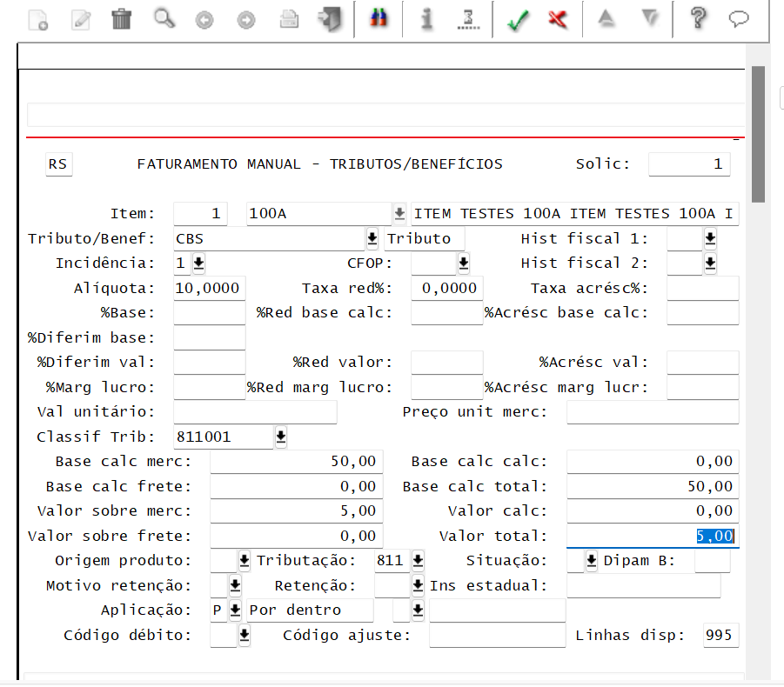Click the printer icon in toolbar
Viewport: 784px width, 687px height.
tap(289, 19)
